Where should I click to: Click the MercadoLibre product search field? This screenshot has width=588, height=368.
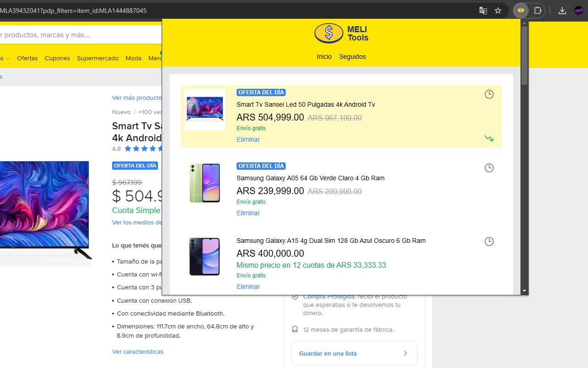click(x=80, y=35)
